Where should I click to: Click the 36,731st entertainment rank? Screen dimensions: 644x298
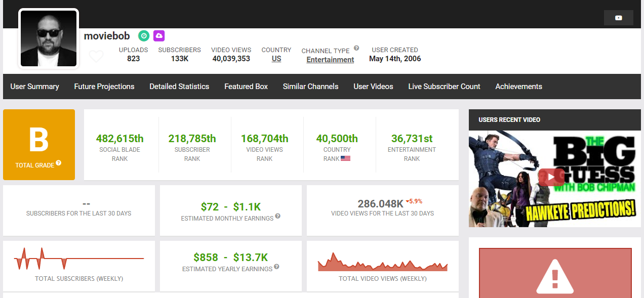412,138
